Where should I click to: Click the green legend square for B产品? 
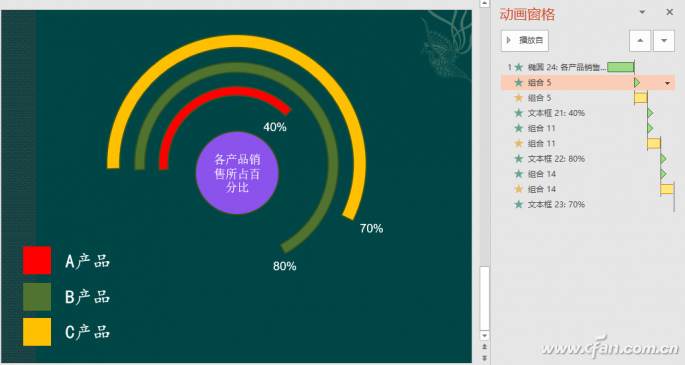pos(37,296)
